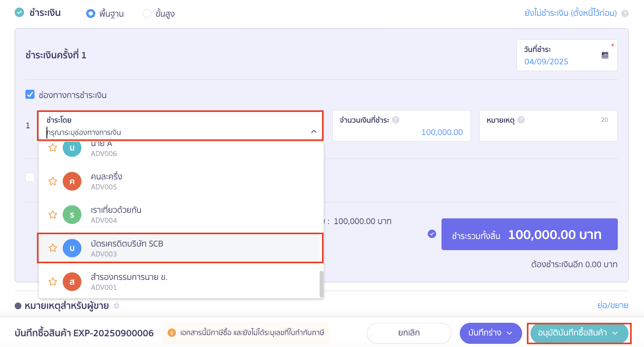
Task: Click the ชำระเงินครั้งที่ 1 heading
Action: pos(56,55)
